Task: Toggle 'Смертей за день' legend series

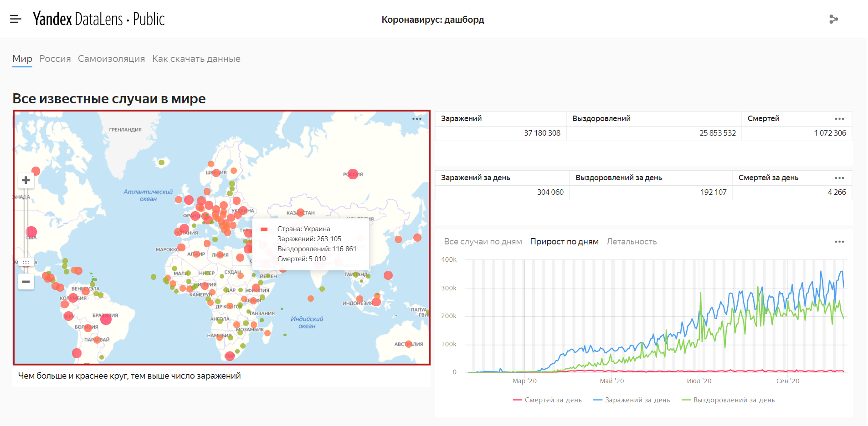Action: tap(547, 400)
